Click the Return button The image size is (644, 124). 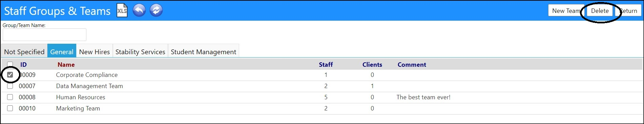(x=628, y=11)
